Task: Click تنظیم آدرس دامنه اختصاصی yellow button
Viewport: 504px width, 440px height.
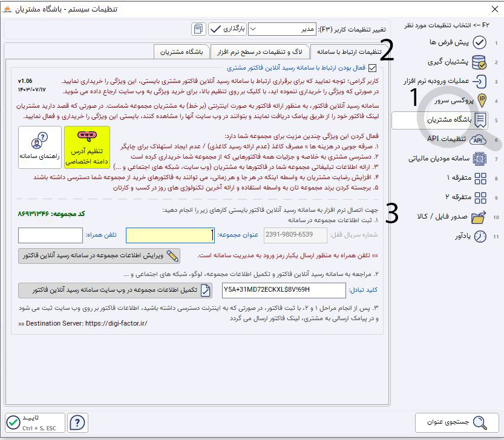Action: [87, 146]
